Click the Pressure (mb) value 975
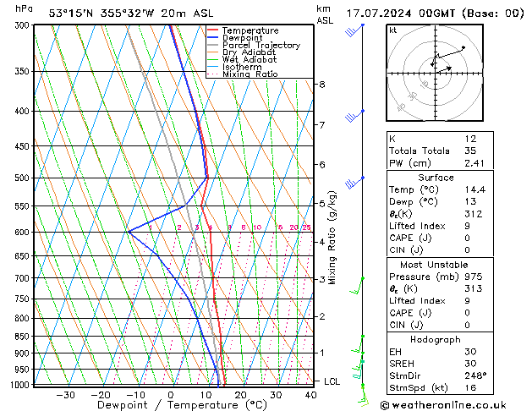 pos(474,277)
